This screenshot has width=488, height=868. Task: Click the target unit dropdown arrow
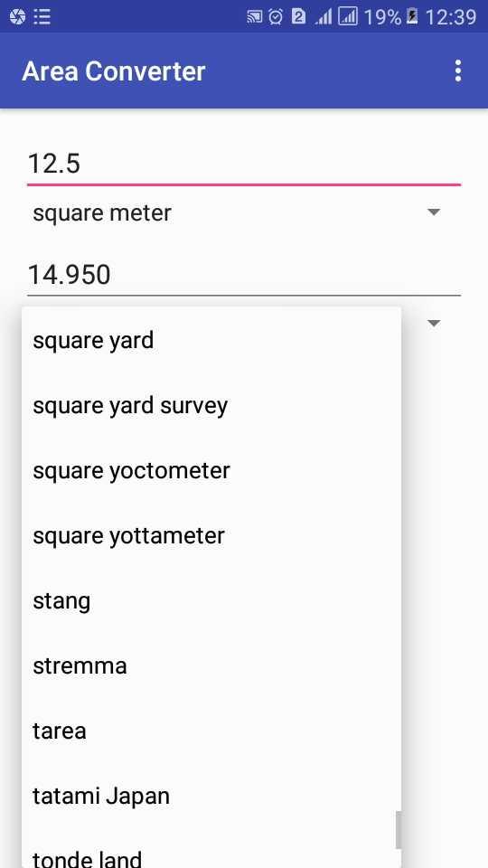435,323
